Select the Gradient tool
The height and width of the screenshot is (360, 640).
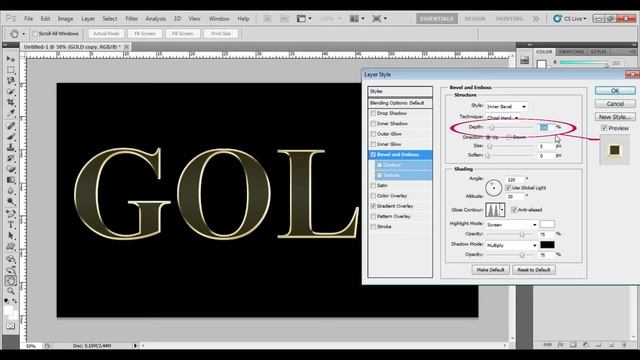(11, 180)
